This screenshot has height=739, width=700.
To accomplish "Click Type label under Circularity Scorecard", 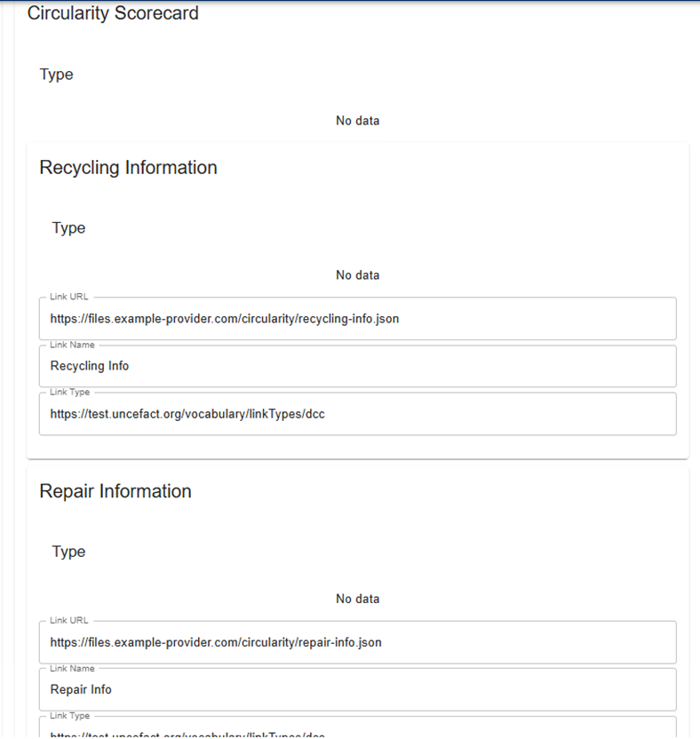I will [x=56, y=75].
